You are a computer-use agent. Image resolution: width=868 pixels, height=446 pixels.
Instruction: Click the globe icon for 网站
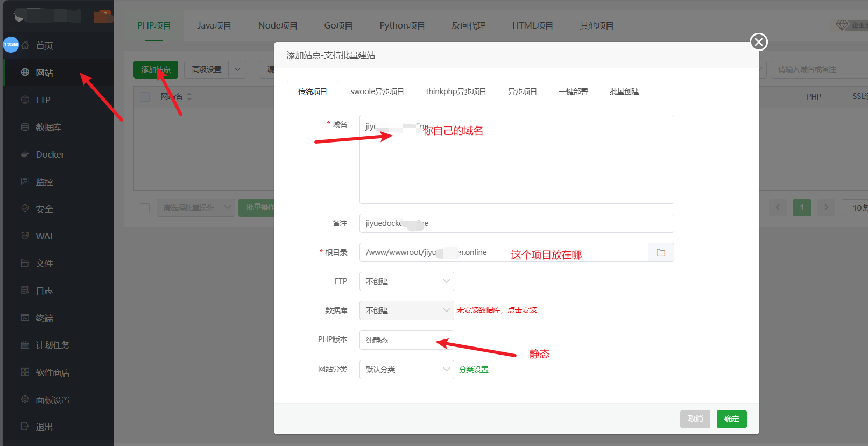click(x=25, y=72)
